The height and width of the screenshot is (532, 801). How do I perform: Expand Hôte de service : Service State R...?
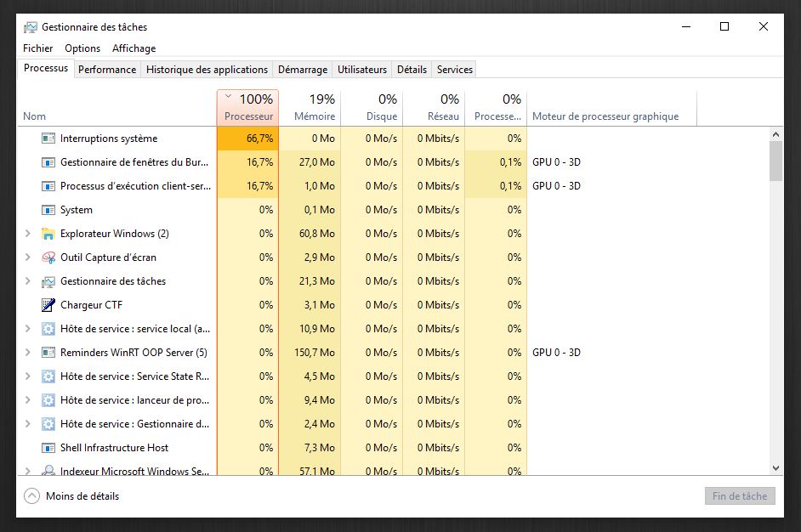28,376
